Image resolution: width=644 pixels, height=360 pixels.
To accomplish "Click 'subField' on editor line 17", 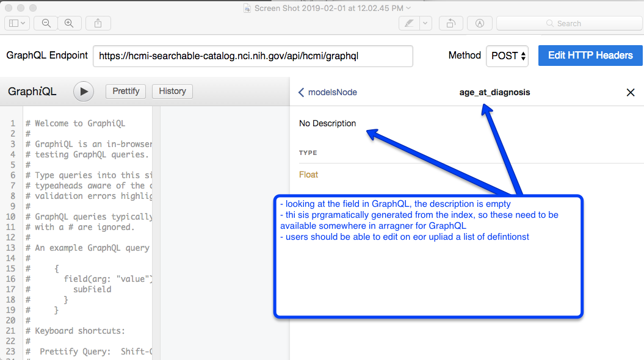I will click(92, 289).
